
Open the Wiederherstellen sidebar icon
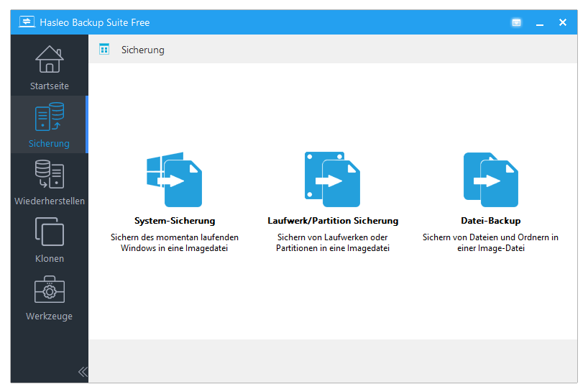pos(49,174)
